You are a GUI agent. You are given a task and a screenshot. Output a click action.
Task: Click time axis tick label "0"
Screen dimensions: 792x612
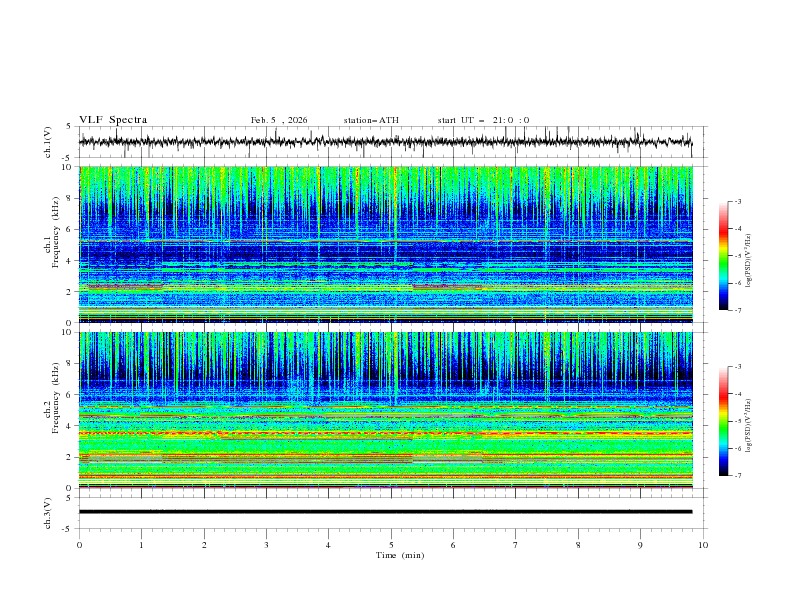(79, 545)
